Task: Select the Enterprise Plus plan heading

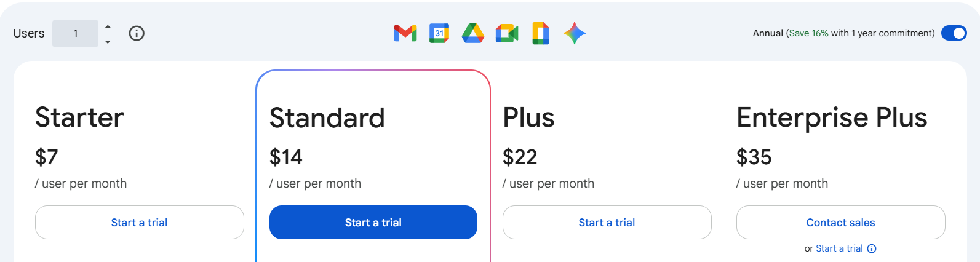Action: tap(832, 117)
